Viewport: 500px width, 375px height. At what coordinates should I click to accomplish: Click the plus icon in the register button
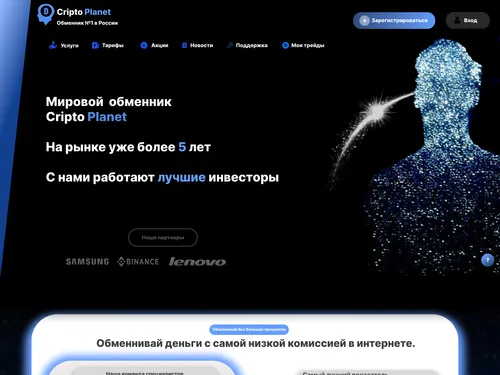click(x=364, y=21)
